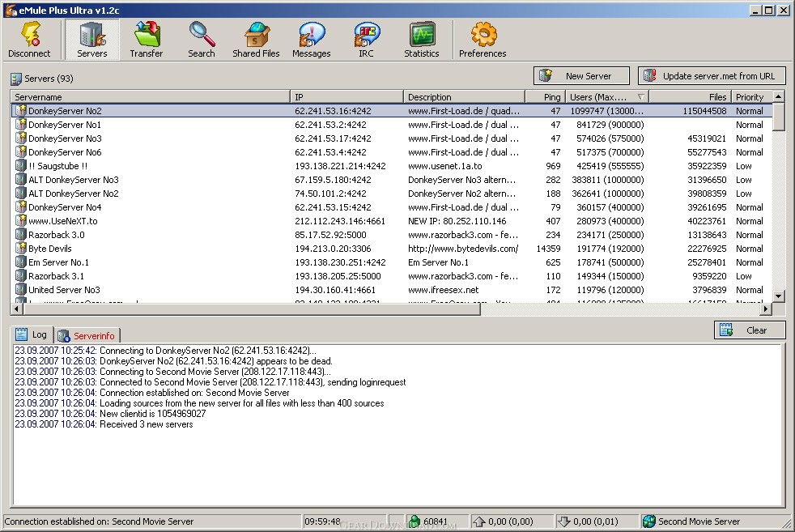Open the IRC chat section
Viewport: 795px width, 532px height.
click(x=366, y=40)
